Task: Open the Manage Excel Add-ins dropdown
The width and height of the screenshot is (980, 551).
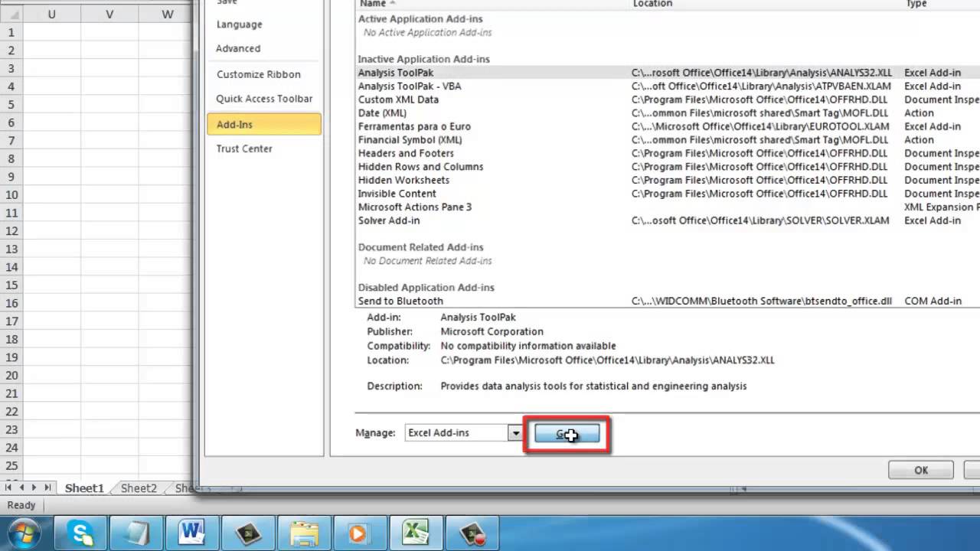Action: 515,433
